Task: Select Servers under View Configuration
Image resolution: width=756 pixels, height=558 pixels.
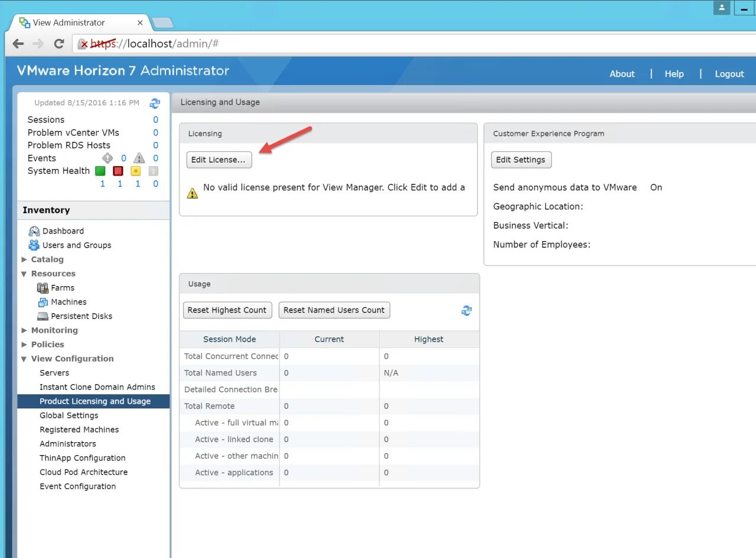Action: (x=54, y=373)
